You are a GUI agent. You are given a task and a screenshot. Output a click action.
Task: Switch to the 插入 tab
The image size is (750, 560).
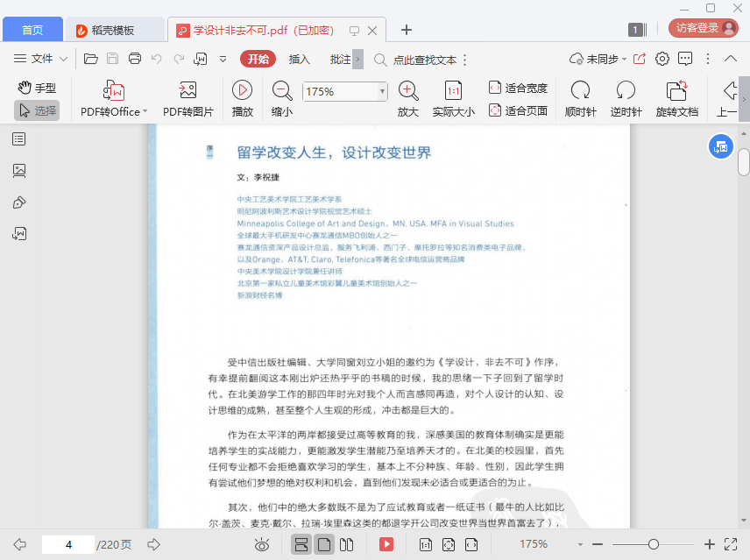coord(300,60)
